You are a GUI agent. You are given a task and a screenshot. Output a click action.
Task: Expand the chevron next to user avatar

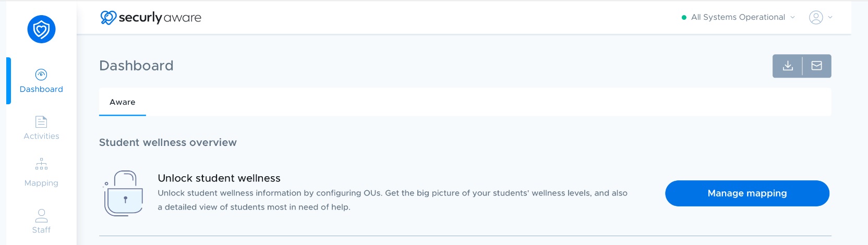click(830, 17)
